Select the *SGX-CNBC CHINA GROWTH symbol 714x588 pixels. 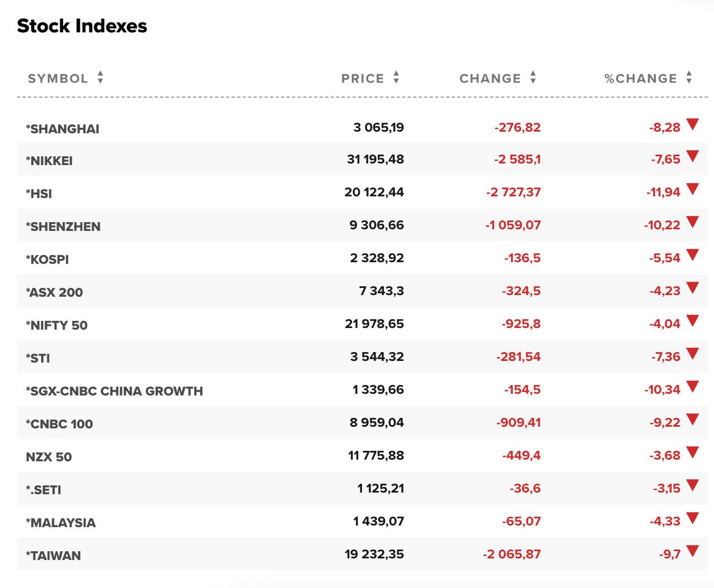[x=114, y=392]
